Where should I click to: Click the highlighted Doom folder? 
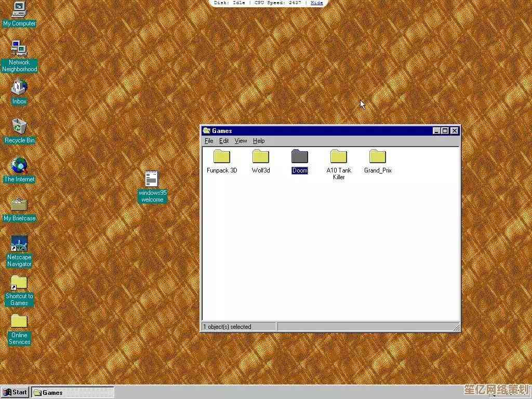(300, 157)
